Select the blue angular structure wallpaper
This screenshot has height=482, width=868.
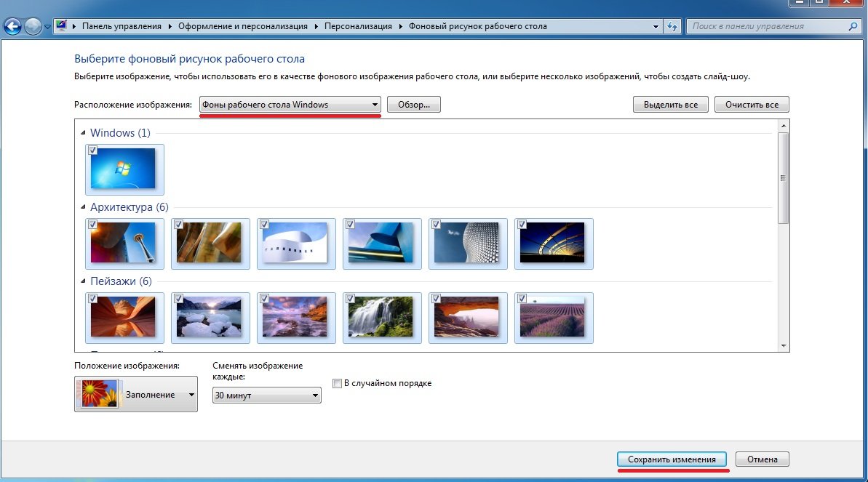[381, 244]
